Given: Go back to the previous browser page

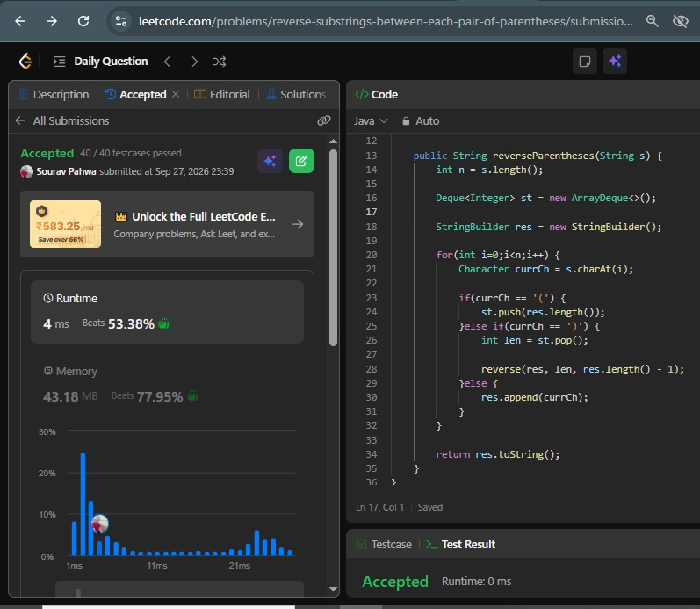Looking at the screenshot, I should [x=20, y=21].
